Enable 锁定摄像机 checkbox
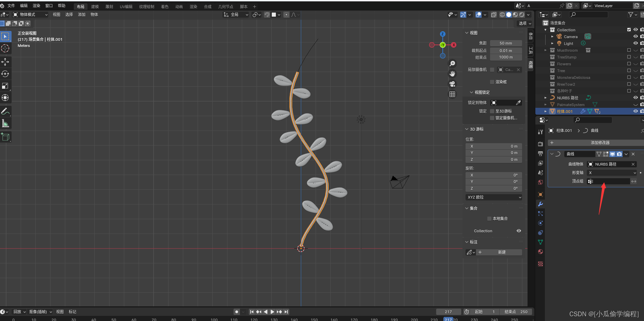644x321 pixels. (x=492, y=118)
